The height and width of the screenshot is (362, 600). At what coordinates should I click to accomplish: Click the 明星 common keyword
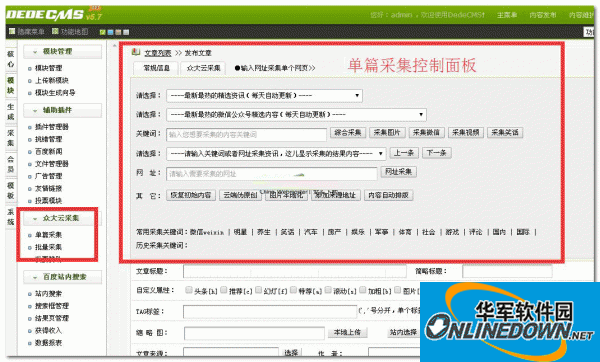coord(240,232)
